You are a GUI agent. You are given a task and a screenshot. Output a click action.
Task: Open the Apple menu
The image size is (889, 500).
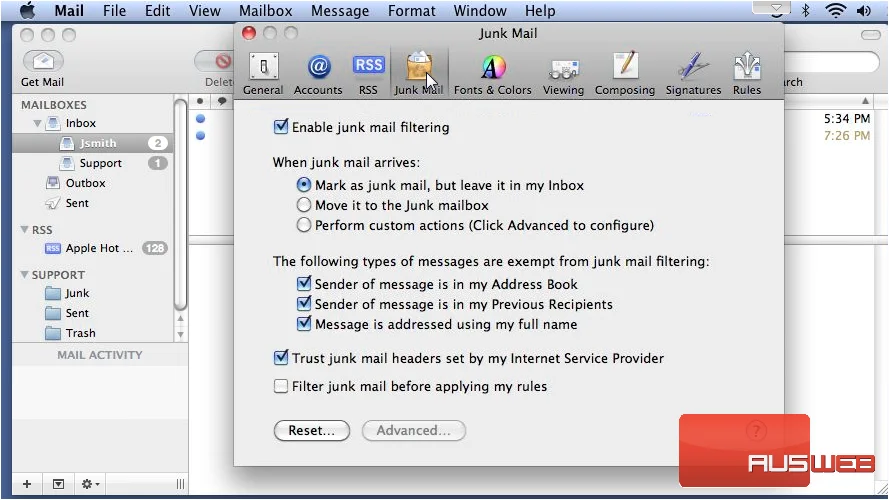tap(27, 11)
